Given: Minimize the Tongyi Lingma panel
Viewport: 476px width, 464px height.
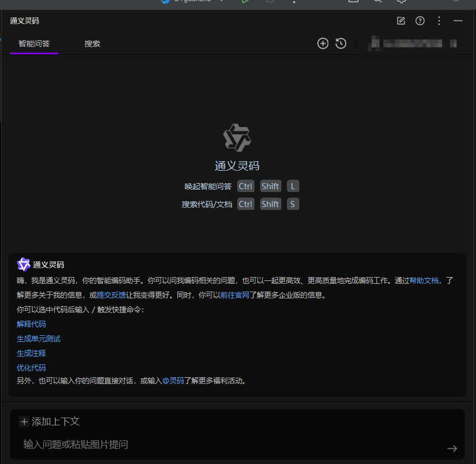Looking at the screenshot, I should [x=458, y=21].
